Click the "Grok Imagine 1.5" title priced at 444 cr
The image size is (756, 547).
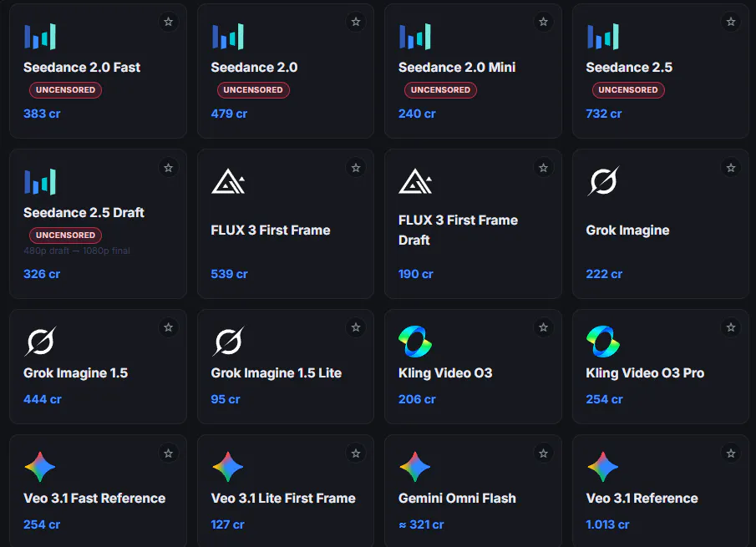point(76,373)
